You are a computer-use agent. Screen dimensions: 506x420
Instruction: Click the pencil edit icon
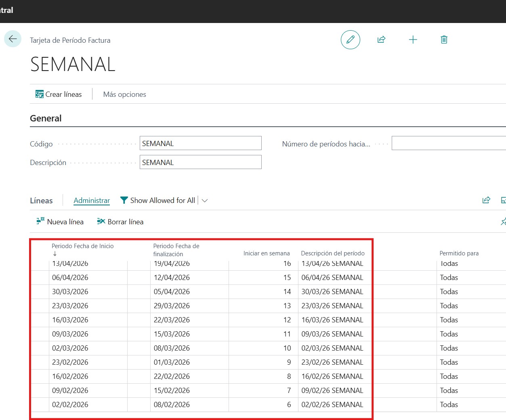(350, 40)
